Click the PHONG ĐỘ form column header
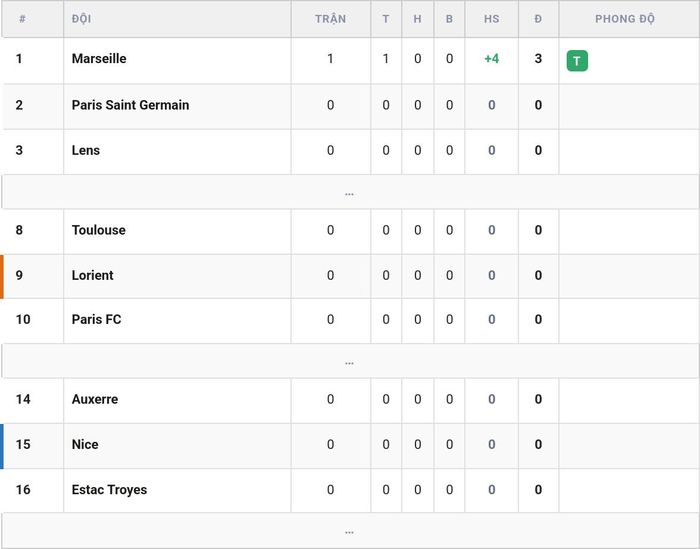The image size is (700, 549). tap(625, 19)
